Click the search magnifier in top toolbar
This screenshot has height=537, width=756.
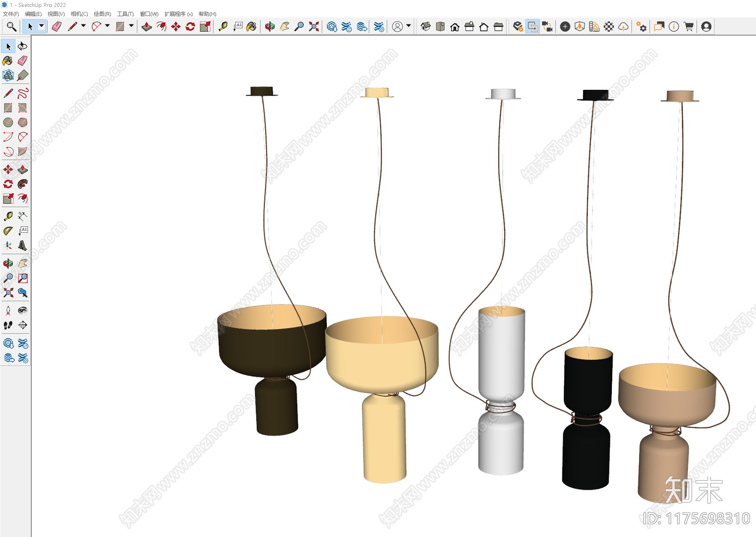point(11,26)
